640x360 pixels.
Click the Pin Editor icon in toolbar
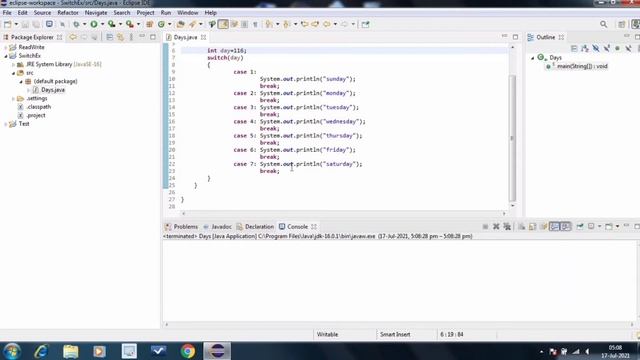pyautogui.click(x=365, y=24)
